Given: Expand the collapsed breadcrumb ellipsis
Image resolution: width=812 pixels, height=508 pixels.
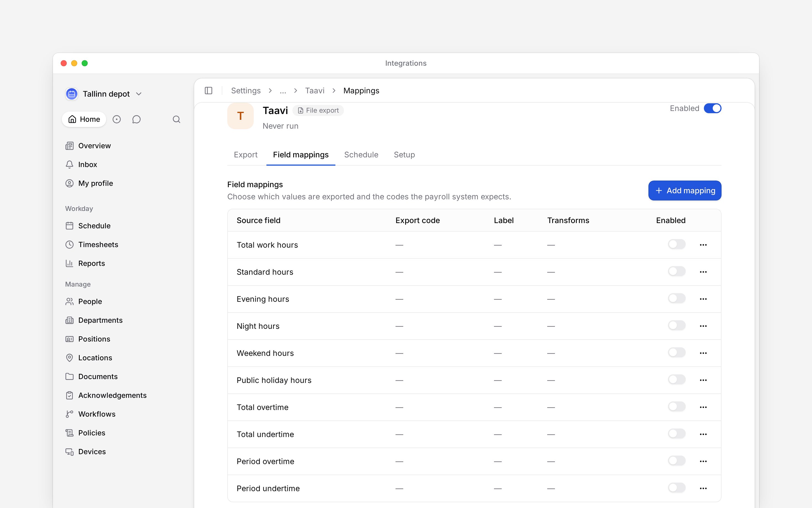Looking at the screenshot, I should click(x=283, y=91).
